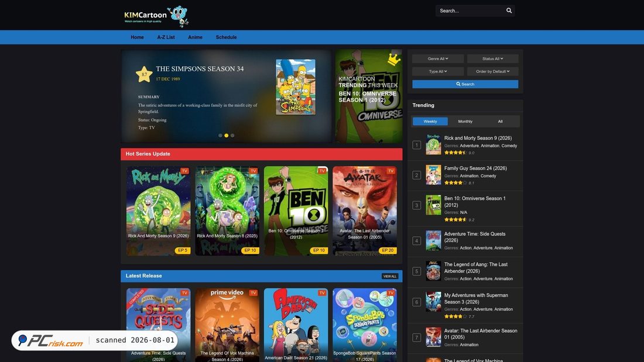Viewport: 644px width, 362px height.
Task: Click the KIMCartoon logo
Action: coord(156,16)
